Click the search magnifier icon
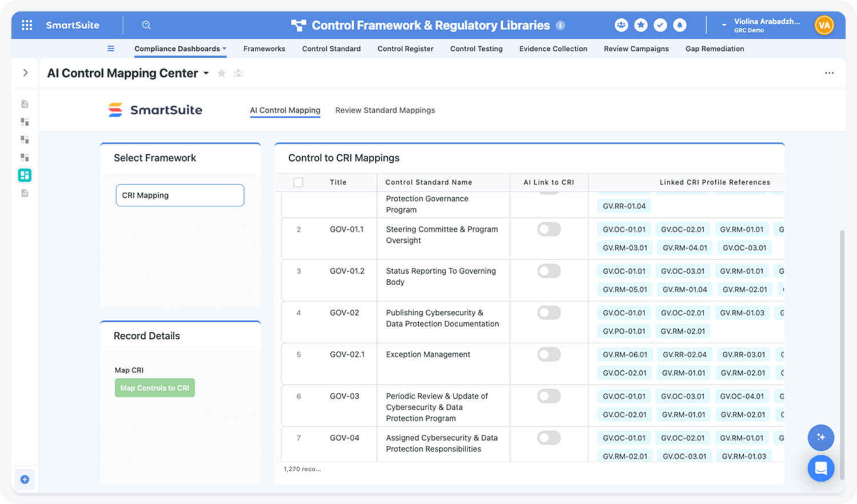The width and height of the screenshot is (857, 504). click(x=146, y=25)
